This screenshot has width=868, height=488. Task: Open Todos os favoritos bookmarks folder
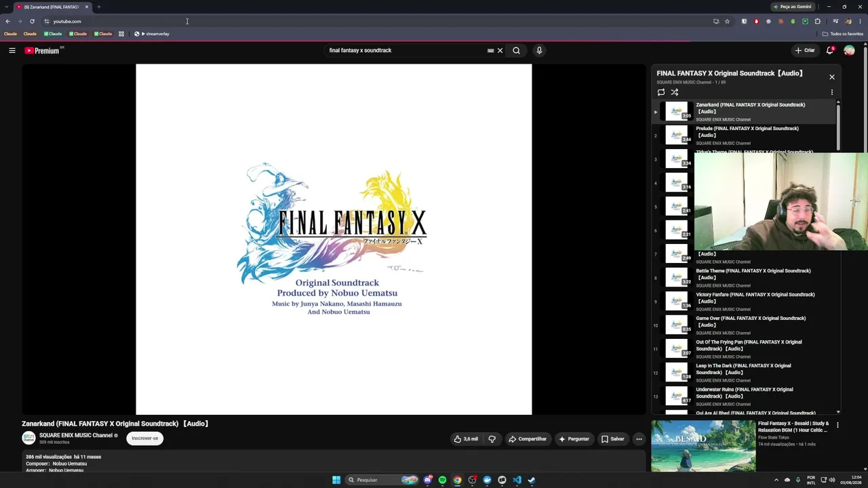click(x=843, y=34)
